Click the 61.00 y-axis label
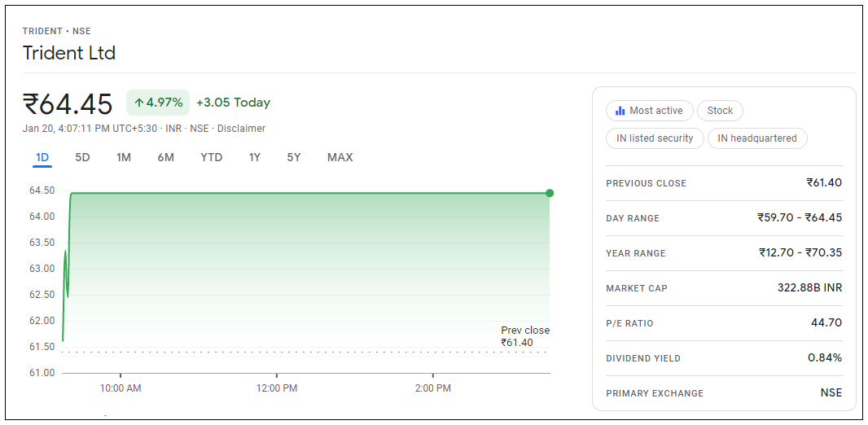 coord(42,373)
